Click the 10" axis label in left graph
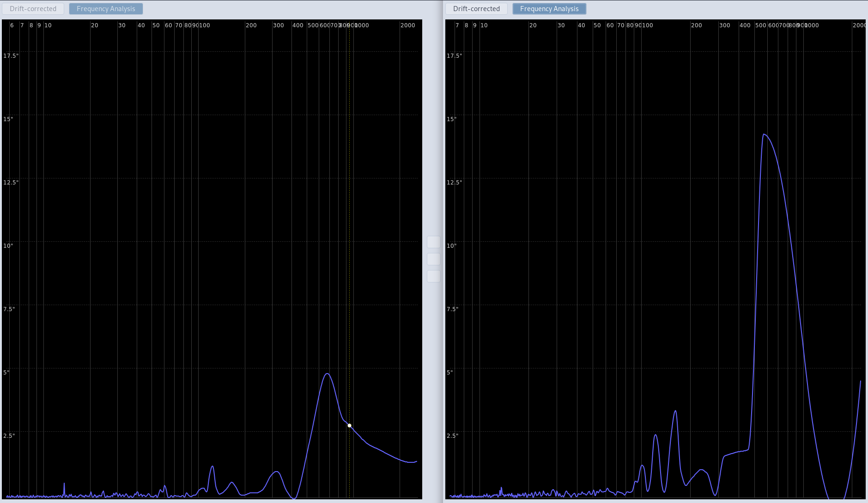Image resolution: width=868 pixels, height=503 pixels. 8,246
